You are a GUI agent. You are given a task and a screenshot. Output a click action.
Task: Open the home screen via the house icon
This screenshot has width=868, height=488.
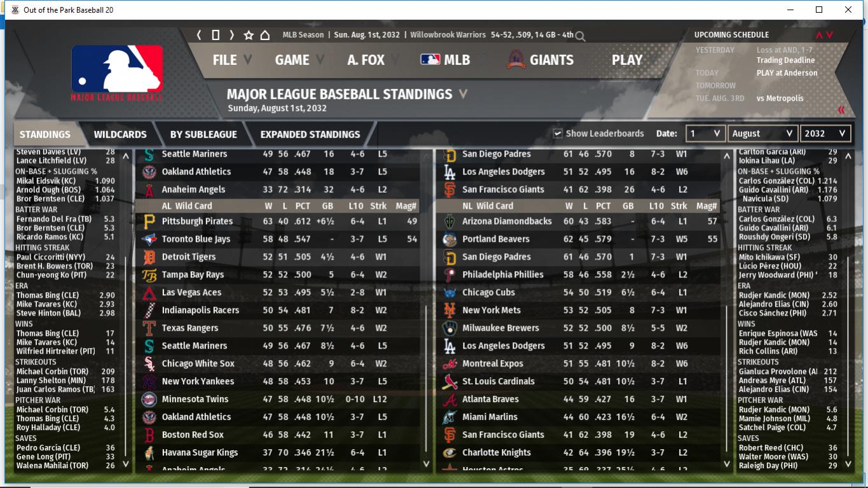[x=265, y=35]
